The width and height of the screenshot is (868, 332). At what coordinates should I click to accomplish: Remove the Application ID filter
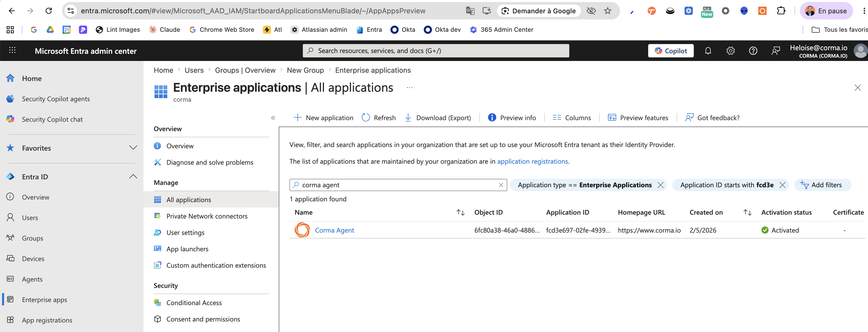[x=782, y=185]
